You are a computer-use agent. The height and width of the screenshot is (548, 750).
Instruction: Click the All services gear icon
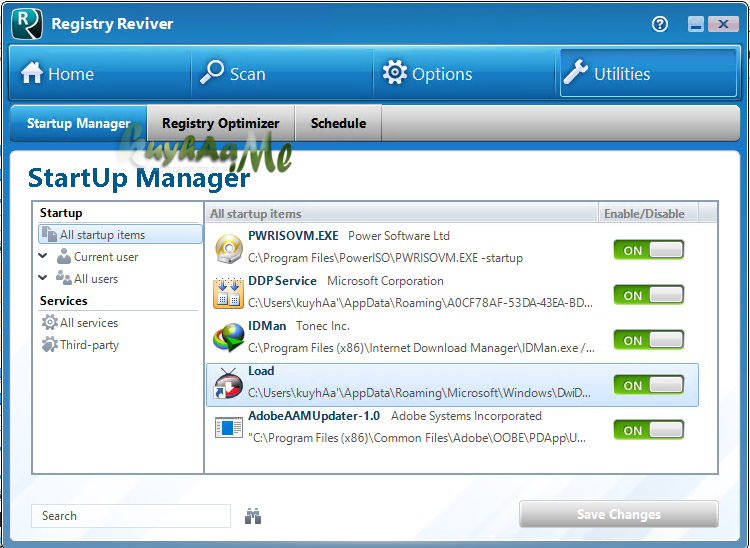coord(49,322)
